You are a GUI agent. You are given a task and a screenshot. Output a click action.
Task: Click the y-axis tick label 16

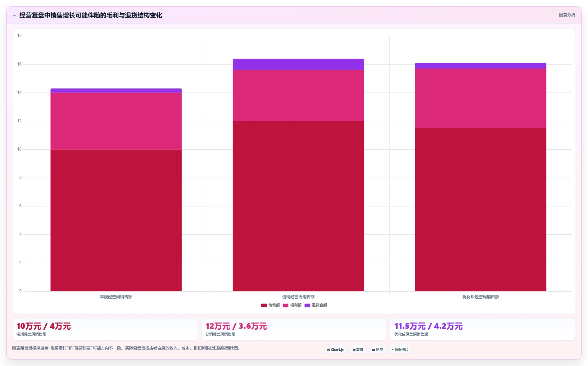click(20, 64)
